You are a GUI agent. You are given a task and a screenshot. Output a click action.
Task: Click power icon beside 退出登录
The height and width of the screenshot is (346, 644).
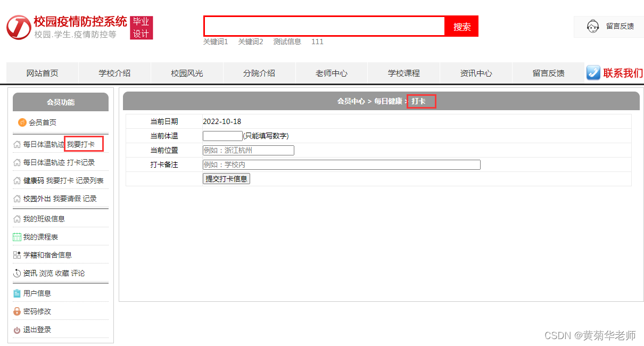(x=17, y=329)
